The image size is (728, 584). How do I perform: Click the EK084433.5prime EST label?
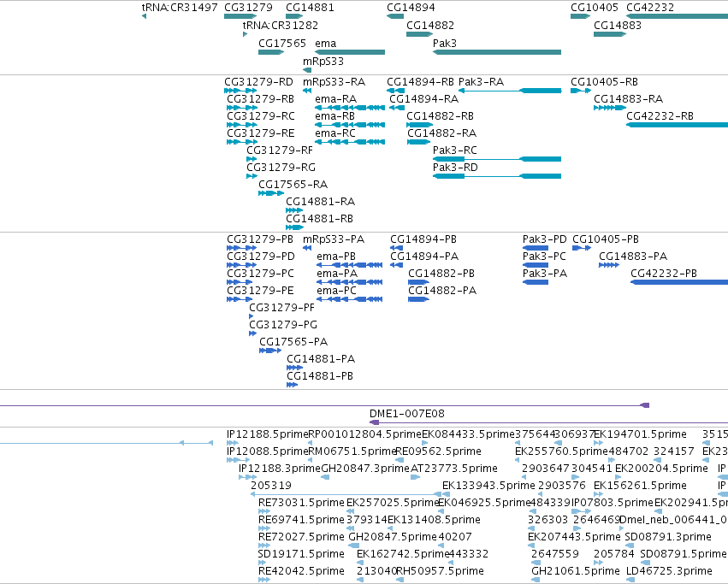pyautogui.click(x=469, y=434)
